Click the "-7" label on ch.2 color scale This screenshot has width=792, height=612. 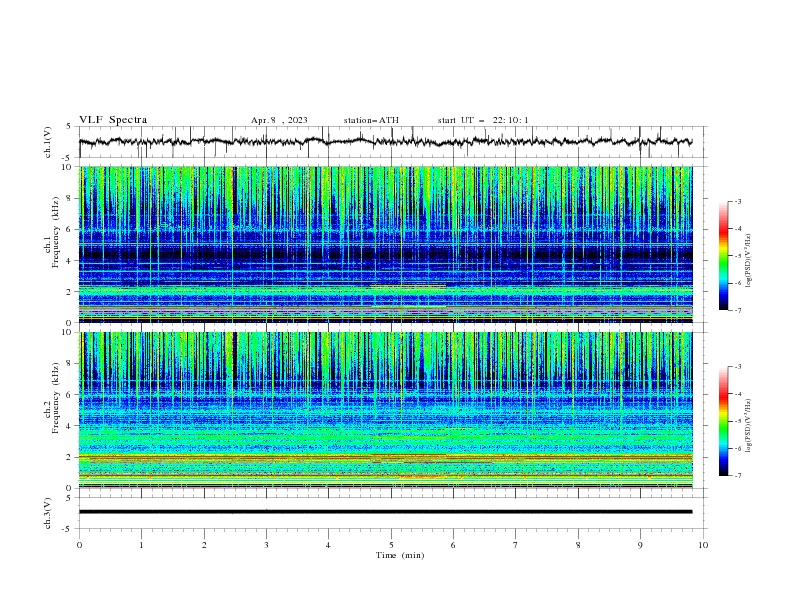737,476
